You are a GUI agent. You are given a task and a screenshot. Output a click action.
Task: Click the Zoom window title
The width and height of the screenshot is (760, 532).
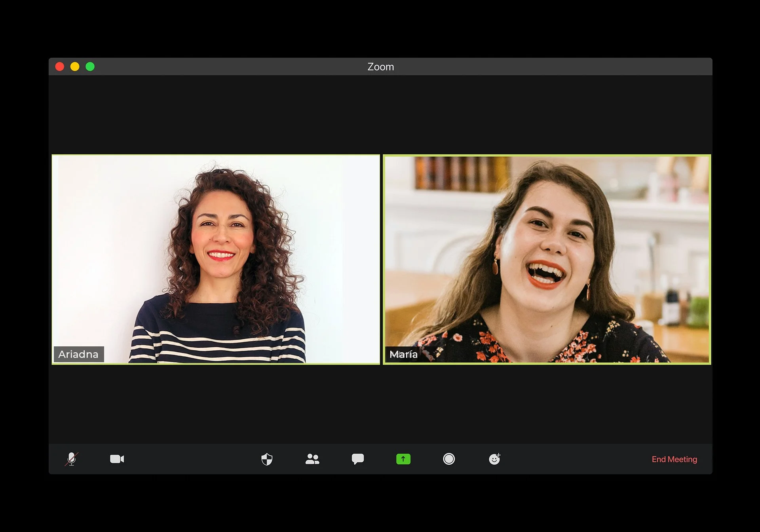click(x=381, y=67)
